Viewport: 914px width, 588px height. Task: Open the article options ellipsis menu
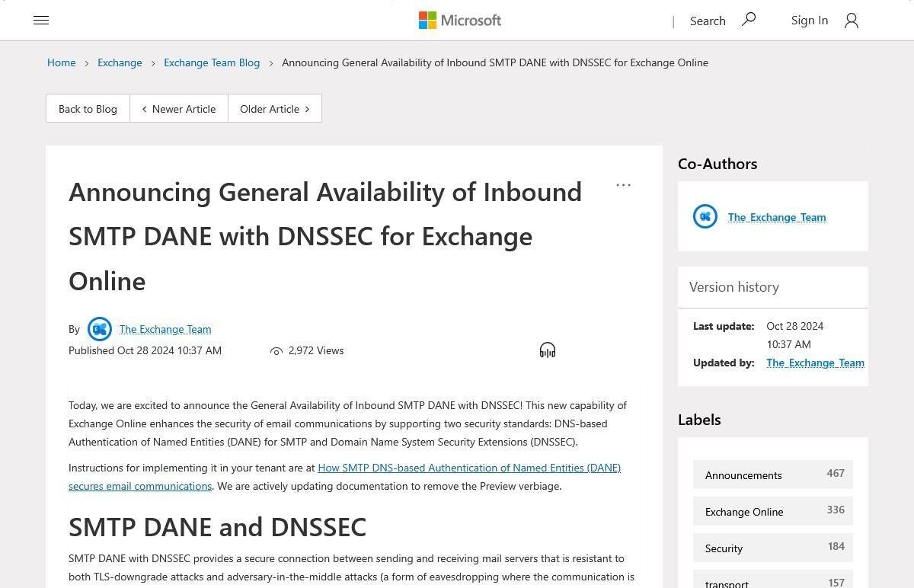pos(623,185)
